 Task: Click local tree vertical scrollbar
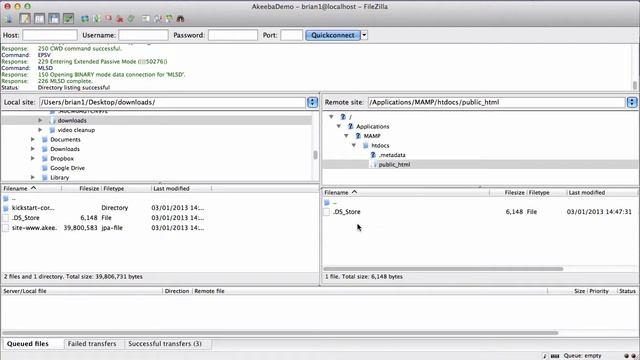[315, 155]
